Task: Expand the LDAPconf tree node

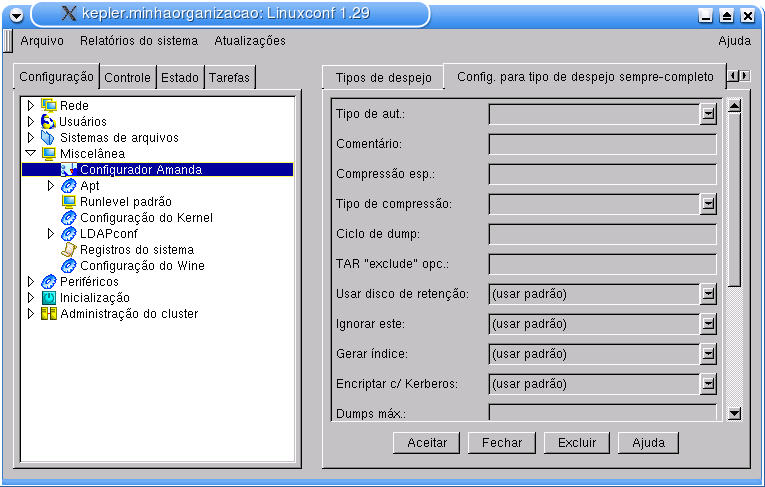Action: point(51,234)
